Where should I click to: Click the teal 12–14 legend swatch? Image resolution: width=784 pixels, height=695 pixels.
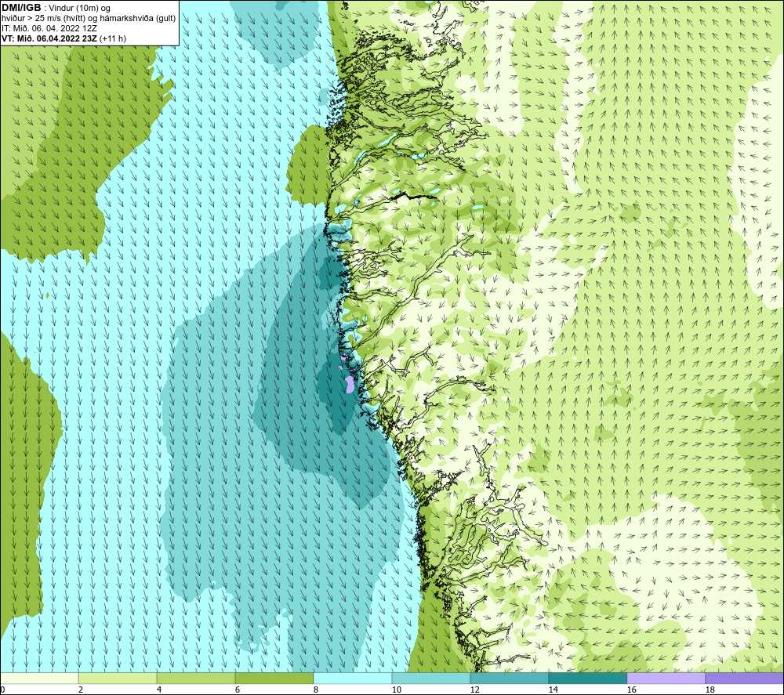(509, 678)
